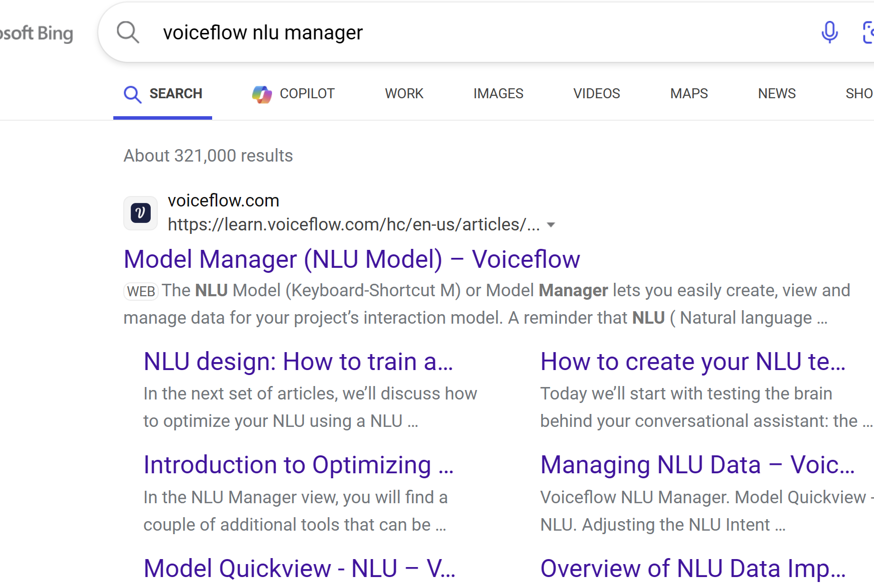Open 'Managing NLU Data – Voic...' link

click(x=698, y=465)
